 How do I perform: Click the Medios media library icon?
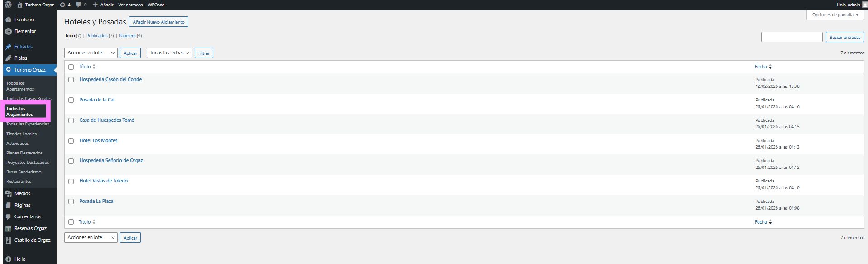8,194
